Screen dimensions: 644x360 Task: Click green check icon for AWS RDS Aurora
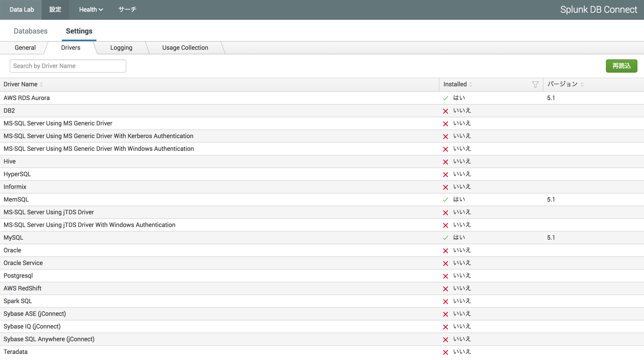pos(445,98)
